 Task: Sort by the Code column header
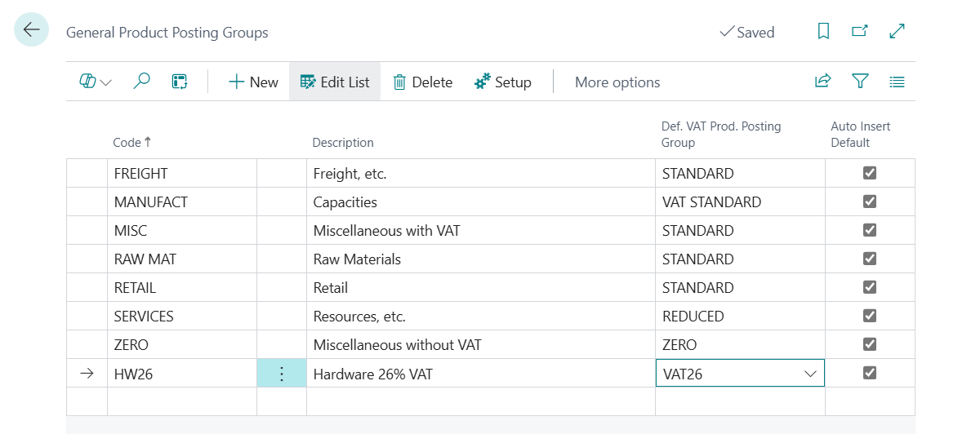click(127, 142)
